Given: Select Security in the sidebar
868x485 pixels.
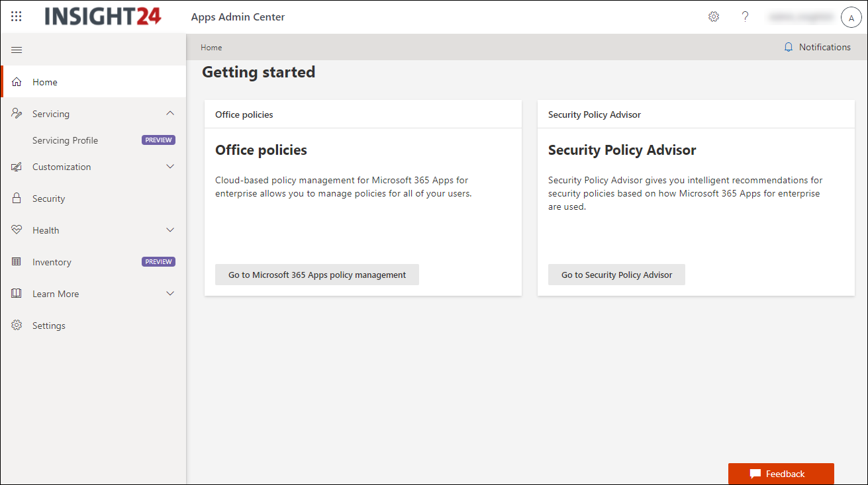Looking at the screenshot, I should click(93, 198).
